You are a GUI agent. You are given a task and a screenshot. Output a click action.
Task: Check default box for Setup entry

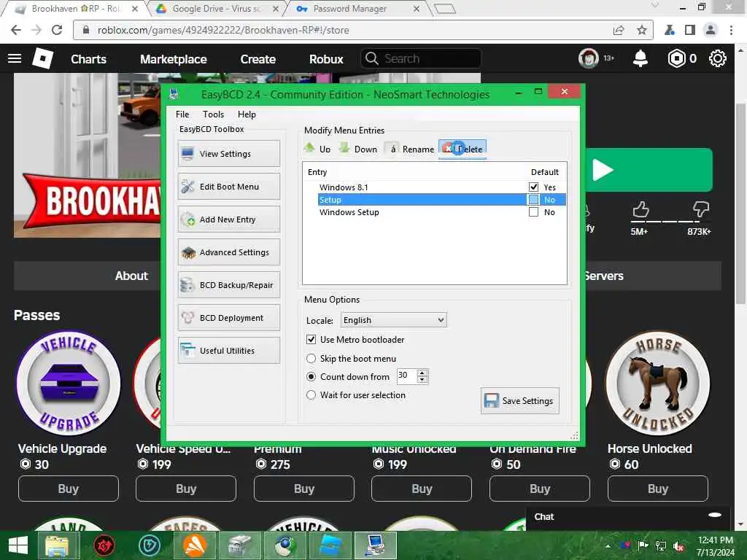[x=533, y=200]
